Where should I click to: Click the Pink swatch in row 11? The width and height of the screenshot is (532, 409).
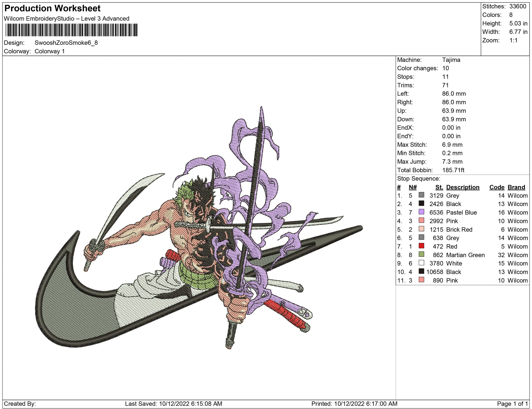[x=421, y=280]
